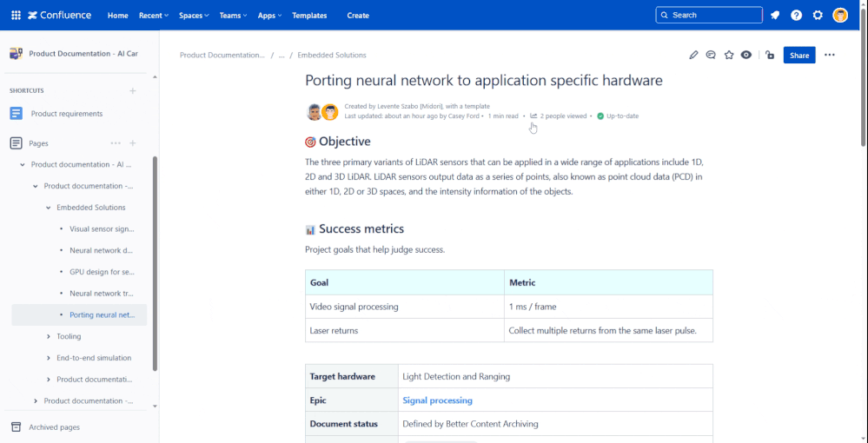Click Embedded Solutions breadcrumb link

coord(332,55)
